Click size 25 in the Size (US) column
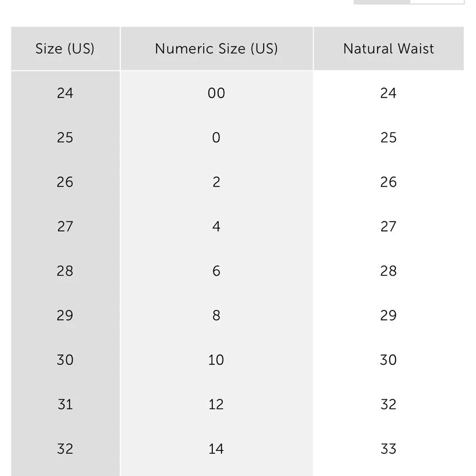This screenshot has width=476, height=476. (65, 138)
